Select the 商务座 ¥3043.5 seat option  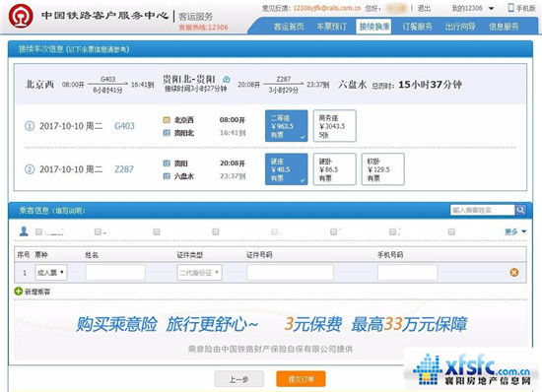[x=335, y=126]
